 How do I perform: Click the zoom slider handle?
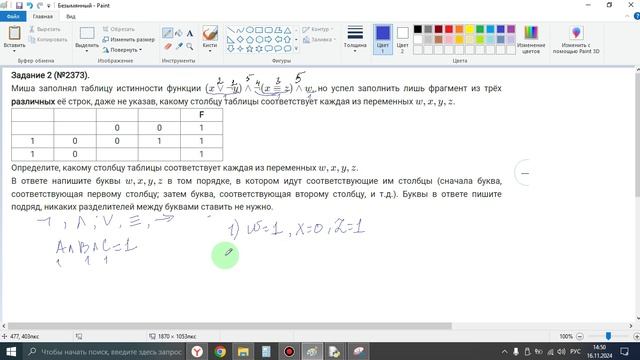[x=608, y=336]
